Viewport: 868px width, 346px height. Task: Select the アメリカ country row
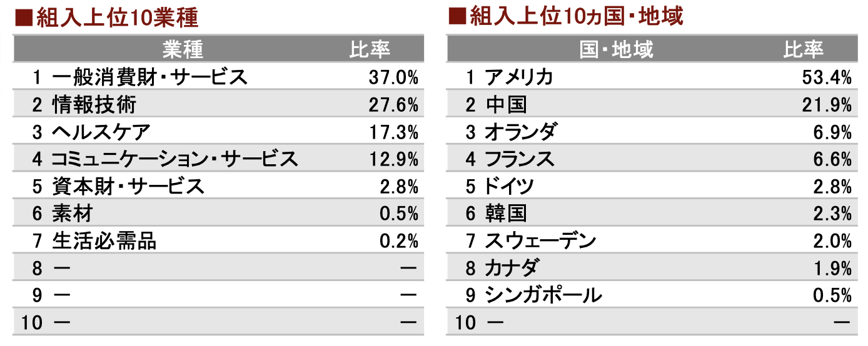tap(650, 77)
